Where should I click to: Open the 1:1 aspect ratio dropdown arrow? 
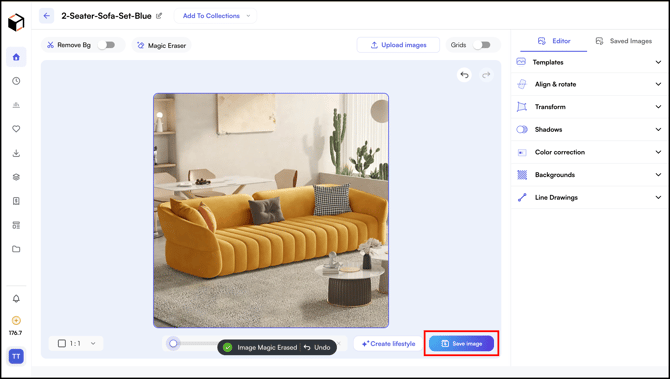93,344
